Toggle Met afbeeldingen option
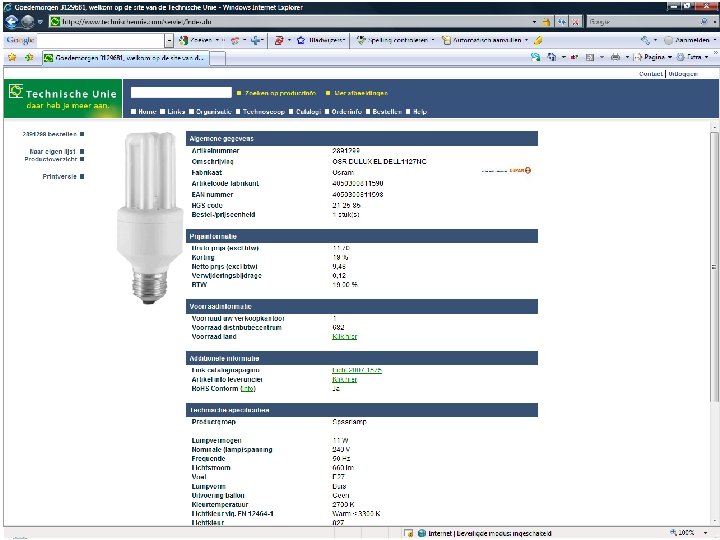Image resolution: width=720 pixels, height=540 pixels. point(357,93)
